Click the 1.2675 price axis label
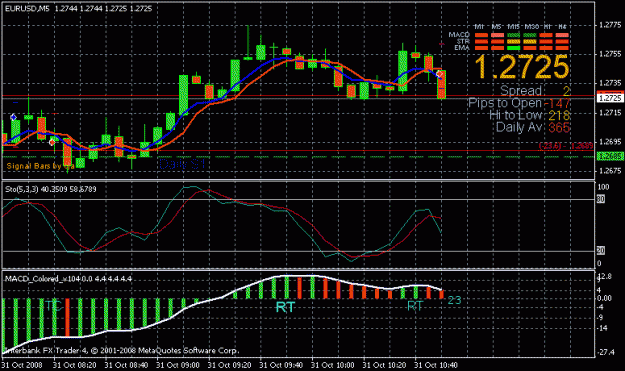The height and width of the screenshot is (371, 625). click(610, 171)
